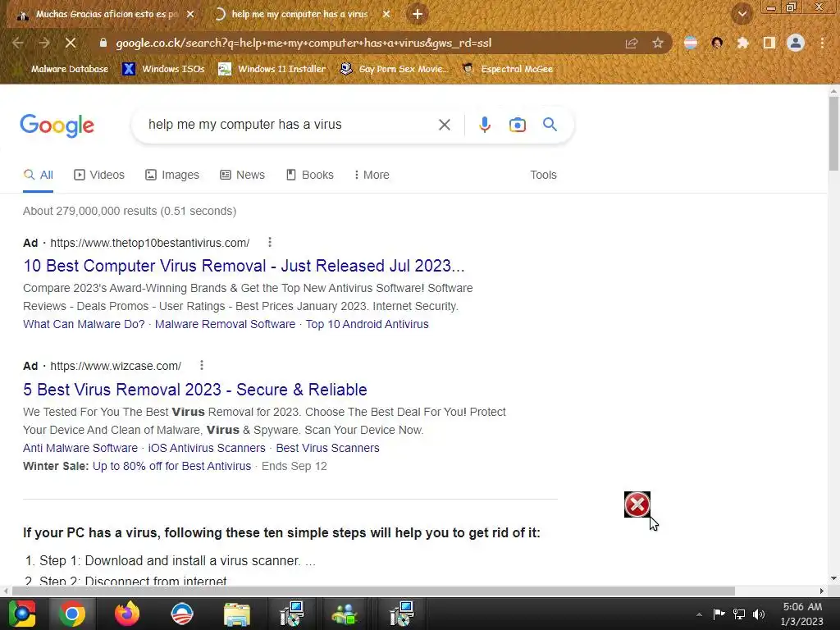Open the taskbar clock 5:06 AM

(x=802, y=614)
